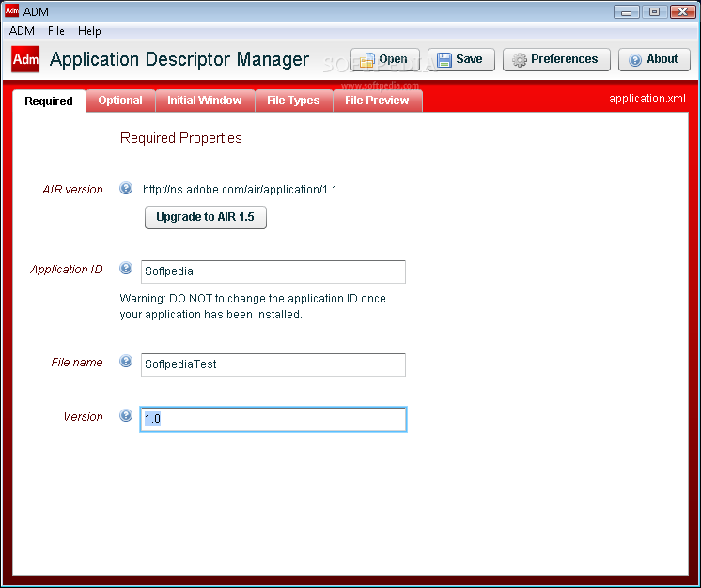Focus the File name input field
701x588 pixels.
coord(273,364)
